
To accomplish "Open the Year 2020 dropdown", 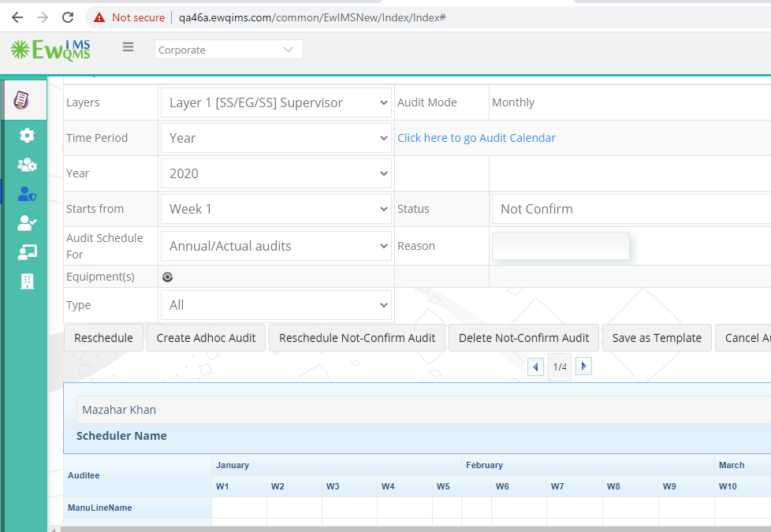I will tap(277, 173).
